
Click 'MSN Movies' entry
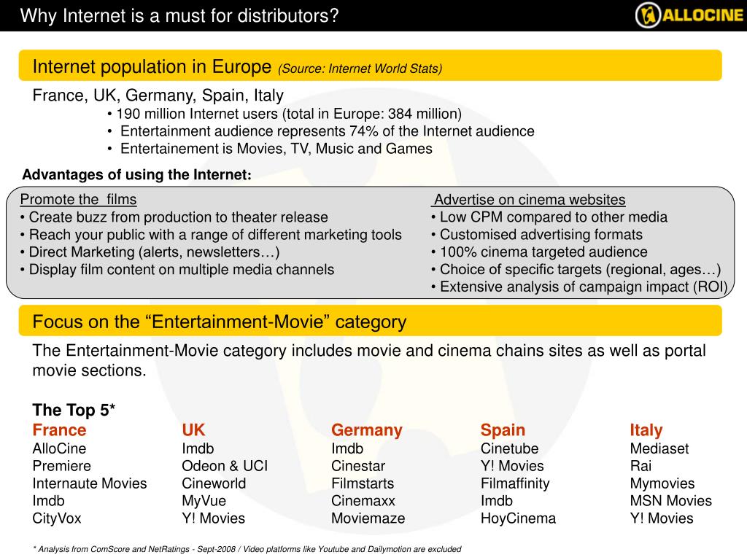tap(671, 501)
